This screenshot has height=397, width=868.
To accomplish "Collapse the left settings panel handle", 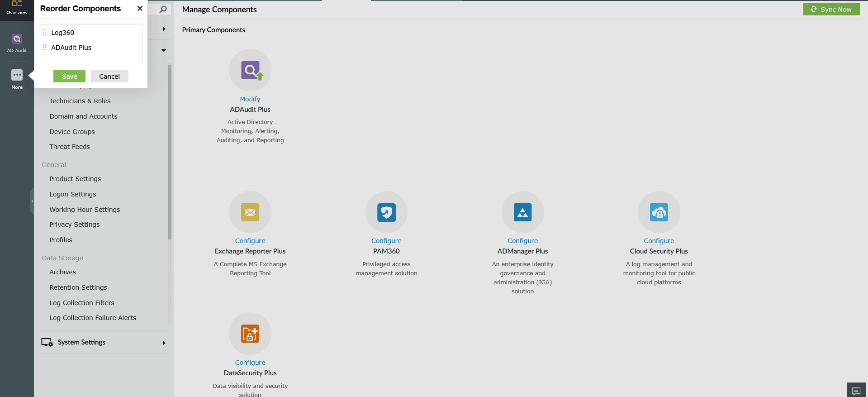I will (x=32, y=201).
